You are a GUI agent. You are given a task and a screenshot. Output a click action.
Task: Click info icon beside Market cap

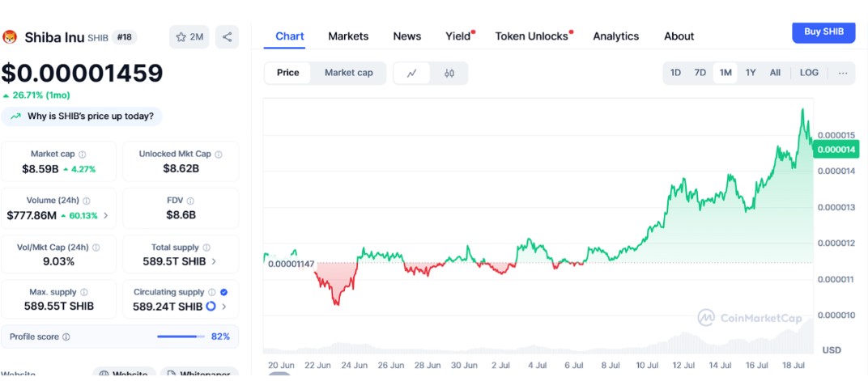coord(83,155)
